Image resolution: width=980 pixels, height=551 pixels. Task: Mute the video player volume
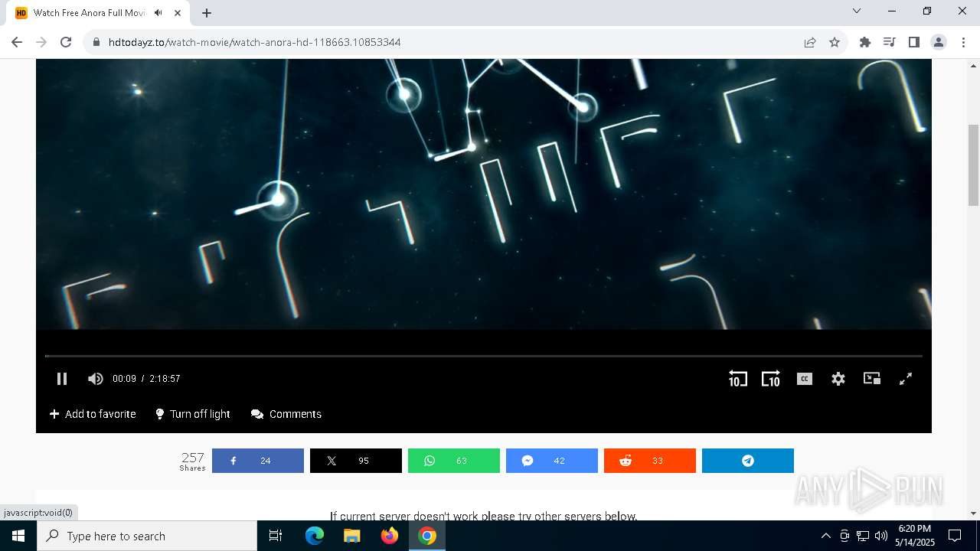click(x=96, y=379)
